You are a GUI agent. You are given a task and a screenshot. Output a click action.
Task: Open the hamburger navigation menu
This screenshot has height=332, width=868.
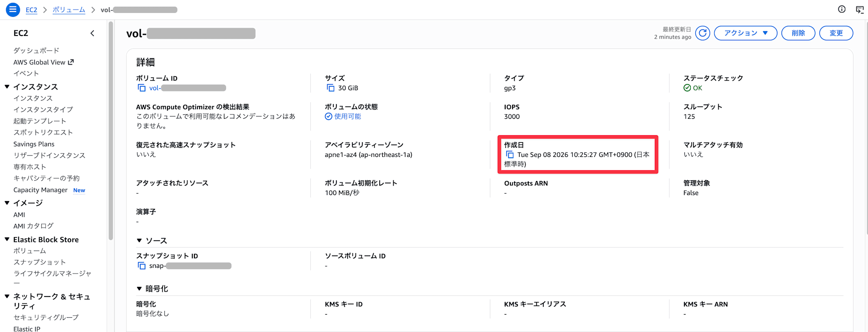pyautogui.click(x=13, y=9)
